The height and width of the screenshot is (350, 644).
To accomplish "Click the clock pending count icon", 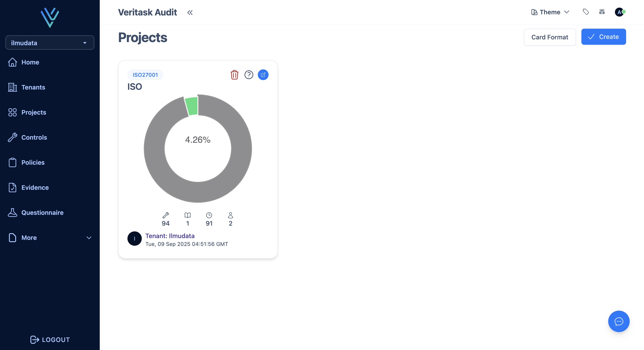I will pyautogui.click(x=209, y=215).
